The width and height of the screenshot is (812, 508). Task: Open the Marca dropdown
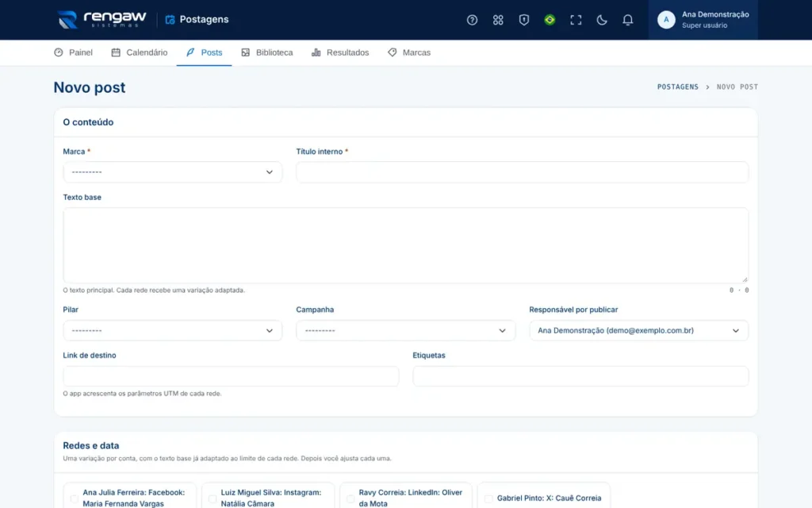172,172
